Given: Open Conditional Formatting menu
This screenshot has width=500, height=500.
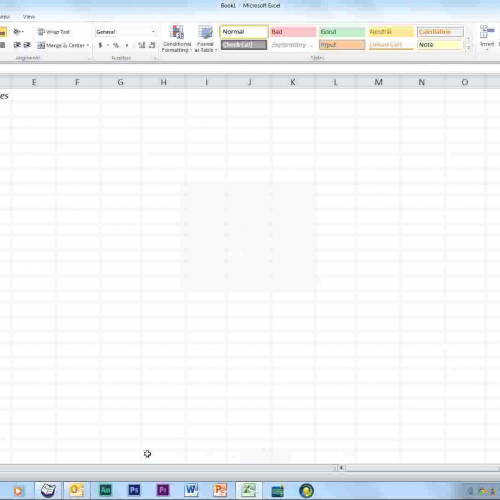Looking at the screenshot, I should click(177, 39).
